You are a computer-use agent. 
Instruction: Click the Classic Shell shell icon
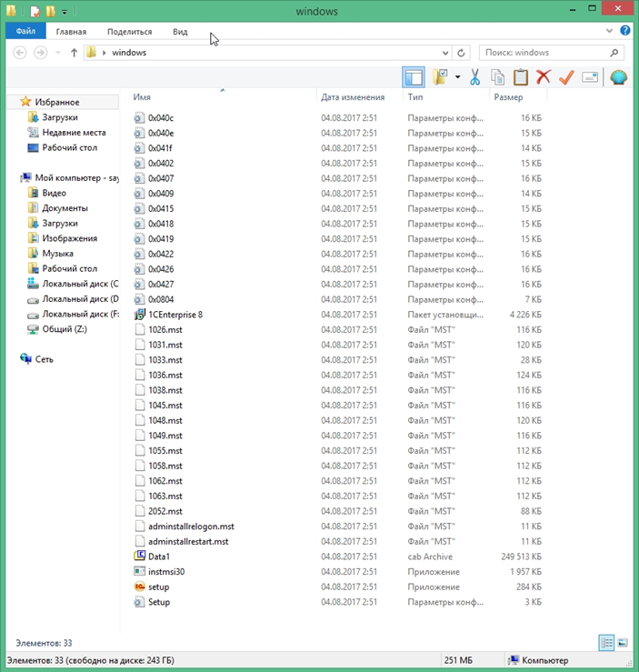[618, 77]
